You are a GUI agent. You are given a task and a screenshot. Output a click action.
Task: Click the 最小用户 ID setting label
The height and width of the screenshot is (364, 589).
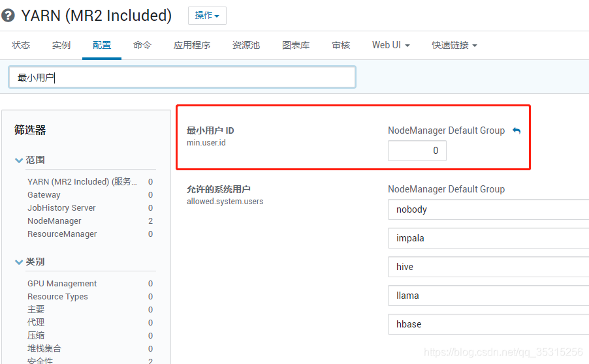coord(210,130)
